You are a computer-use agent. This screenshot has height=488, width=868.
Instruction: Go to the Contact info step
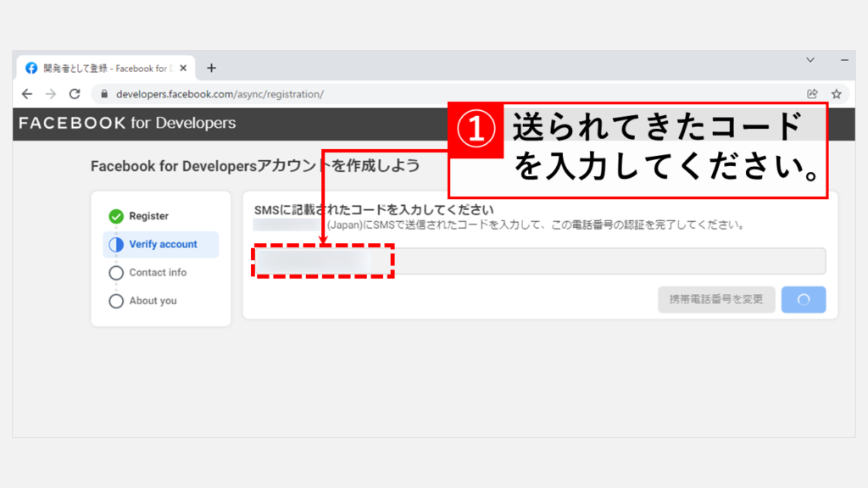pyautogui.click(x=157, y=273)
